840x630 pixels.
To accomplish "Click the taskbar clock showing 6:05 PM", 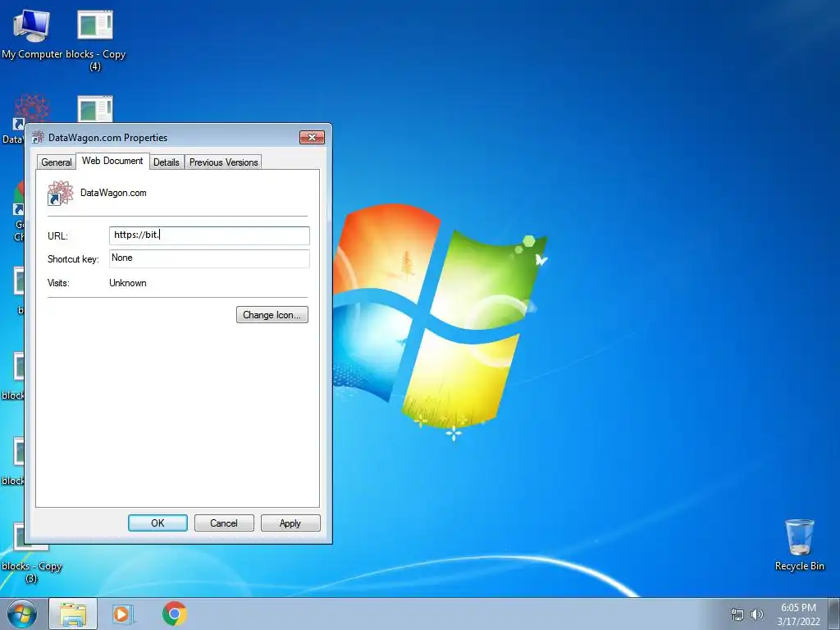I will 798,614.
